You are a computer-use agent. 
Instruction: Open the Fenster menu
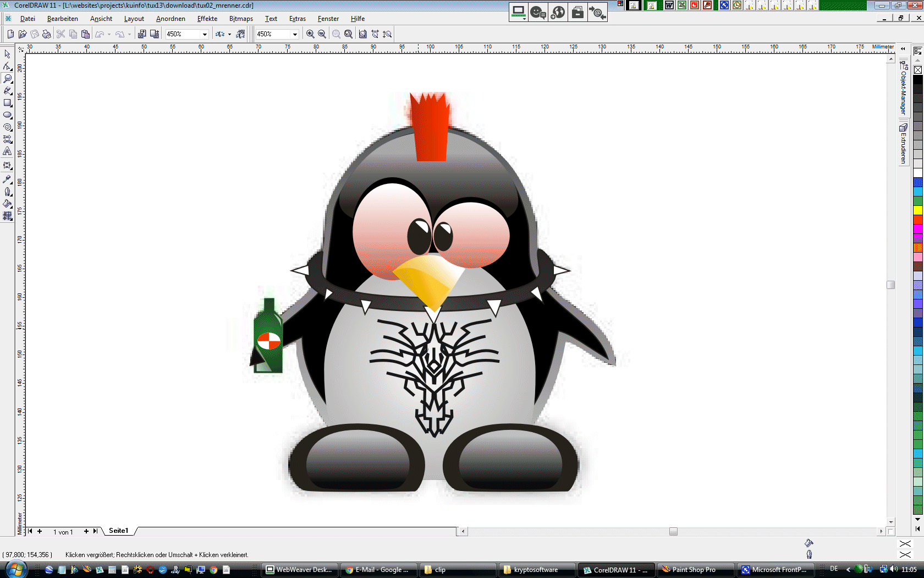328,19
